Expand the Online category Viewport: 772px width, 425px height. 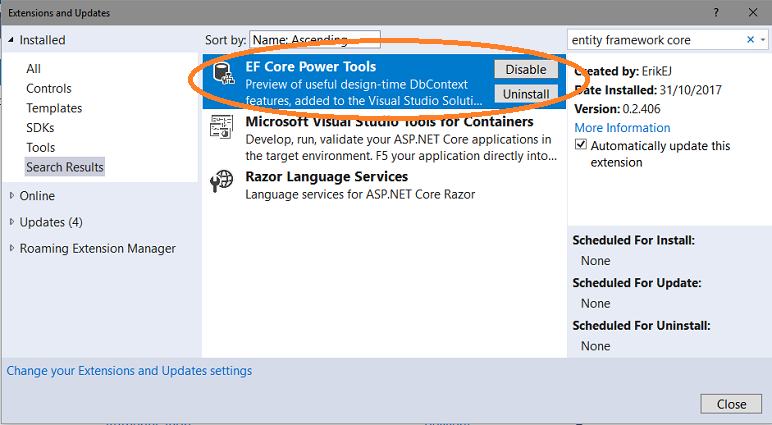click(12, 196)
